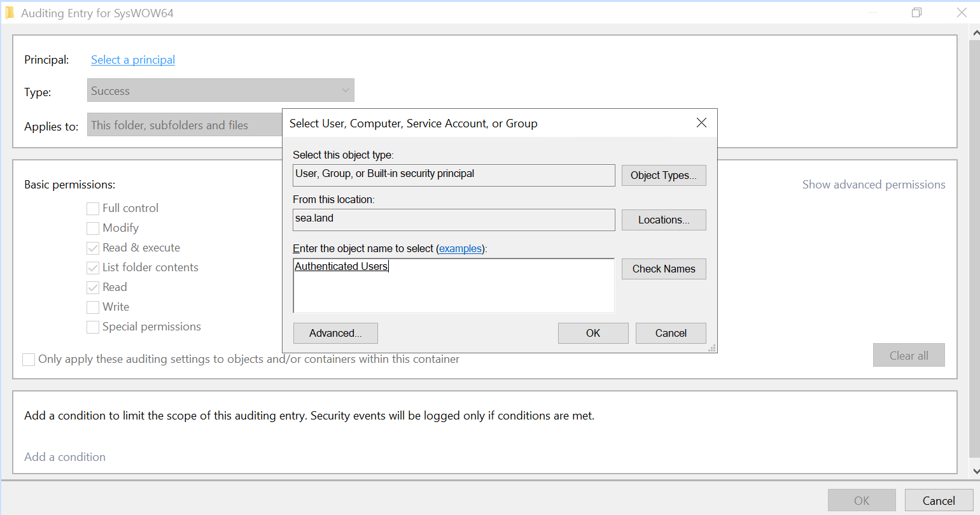Click 'Add a condition' to limit scope
980x515 pixels.
[64, 456]
